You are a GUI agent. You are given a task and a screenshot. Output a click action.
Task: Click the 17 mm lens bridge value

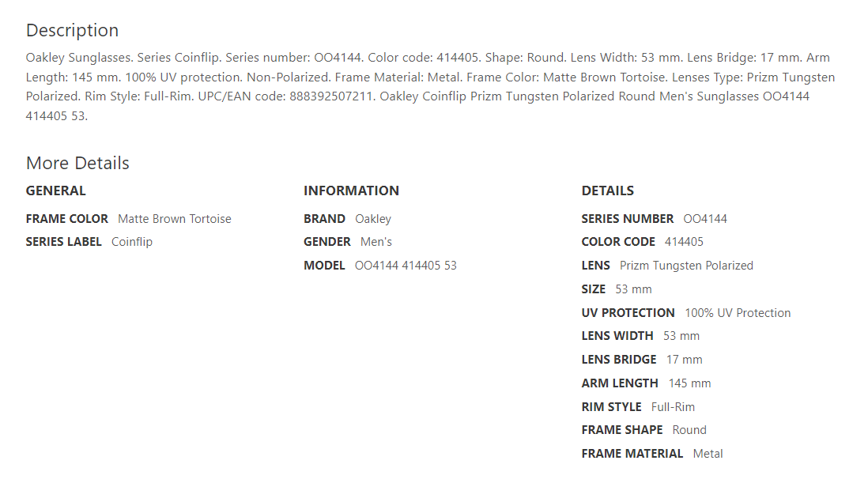pos(684,360)
